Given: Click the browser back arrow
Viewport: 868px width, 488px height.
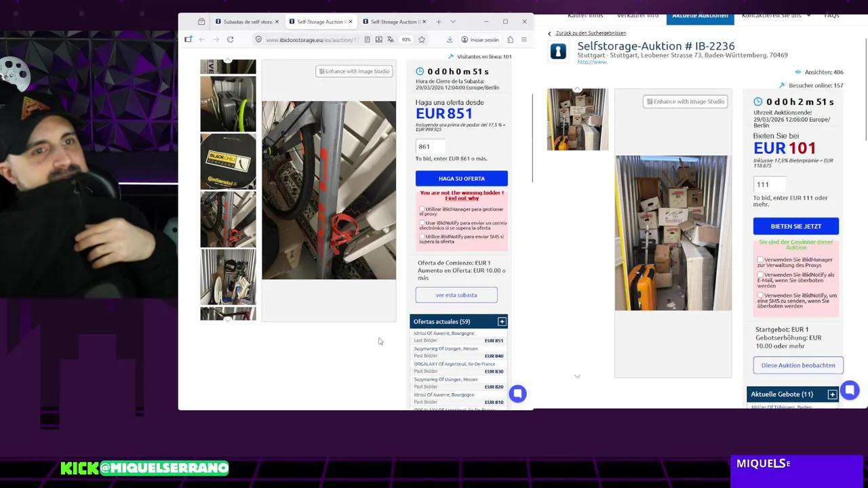Looking at the screenshot, I should 202,40.
